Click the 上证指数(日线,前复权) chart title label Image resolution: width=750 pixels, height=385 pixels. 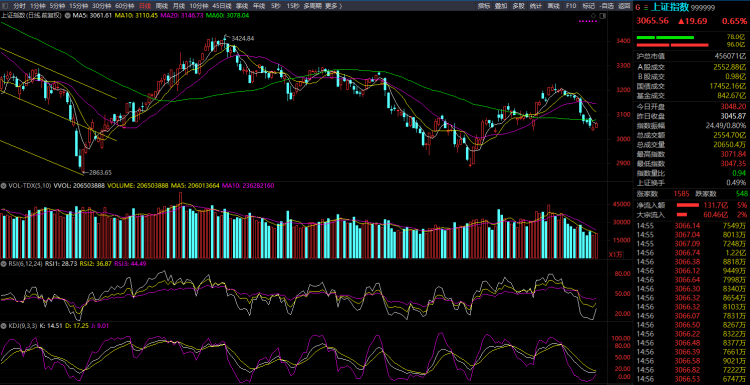pyautogui.click(x=32, y=15)
